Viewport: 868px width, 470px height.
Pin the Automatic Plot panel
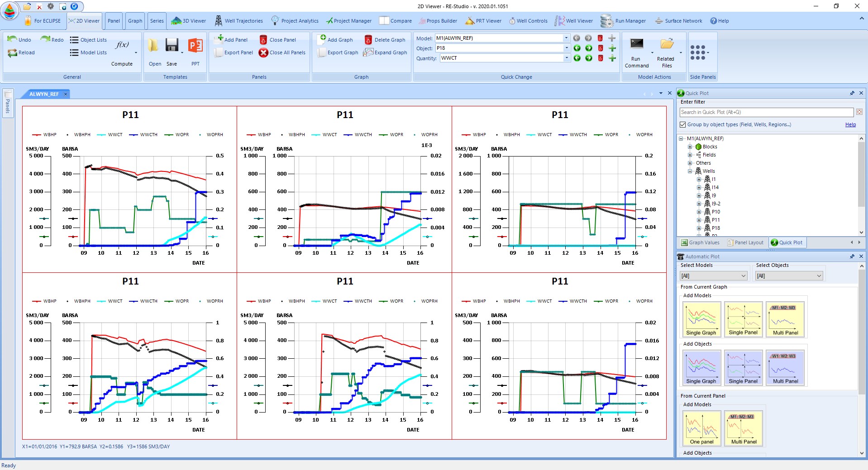(x=852, y=256)
